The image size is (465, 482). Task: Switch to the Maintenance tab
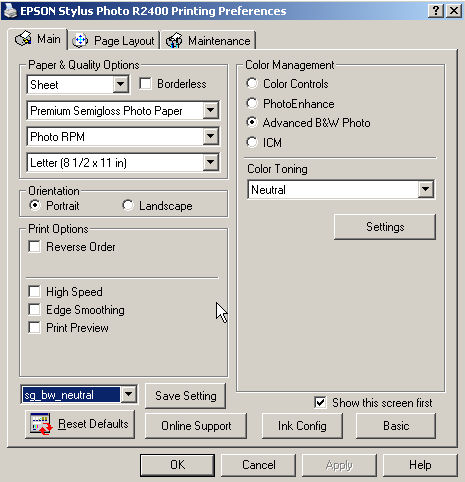tap(208, 41)
